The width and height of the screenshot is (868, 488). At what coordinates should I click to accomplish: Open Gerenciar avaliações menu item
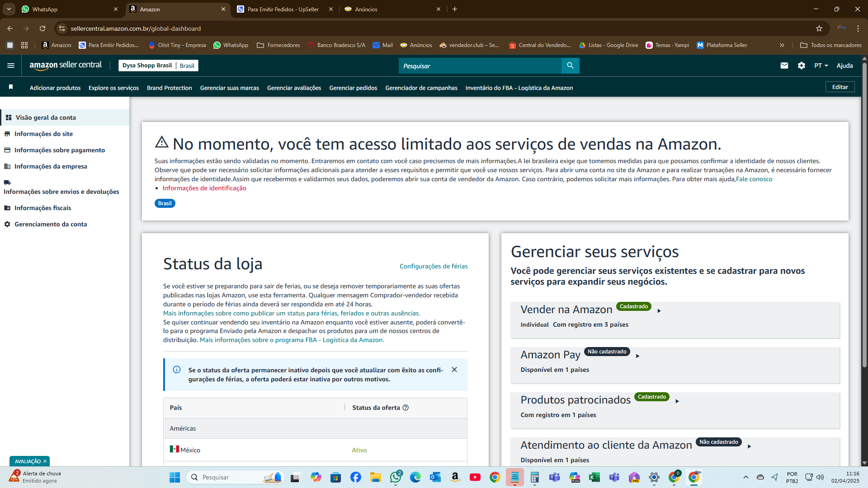pyautogui.click(x=294, y=88)
